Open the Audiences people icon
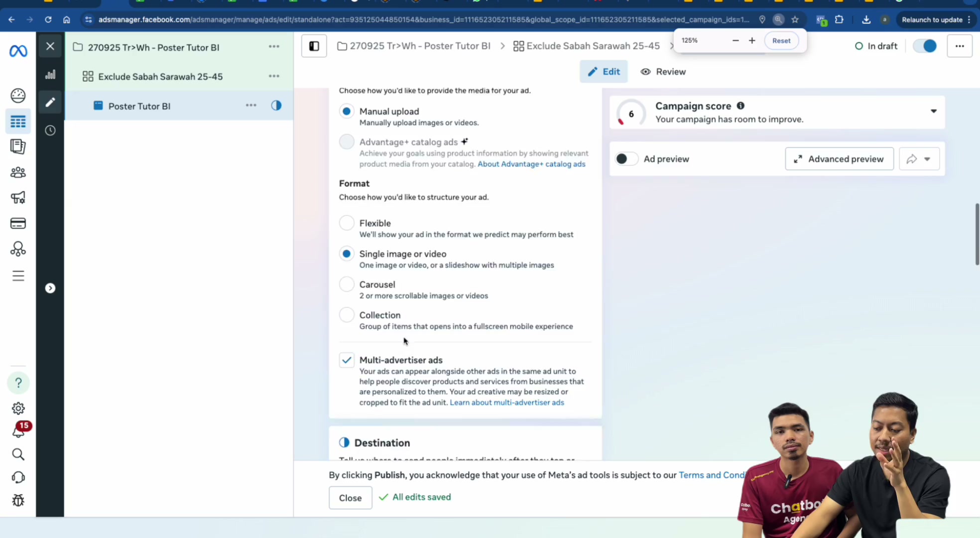 click(18, 172)
